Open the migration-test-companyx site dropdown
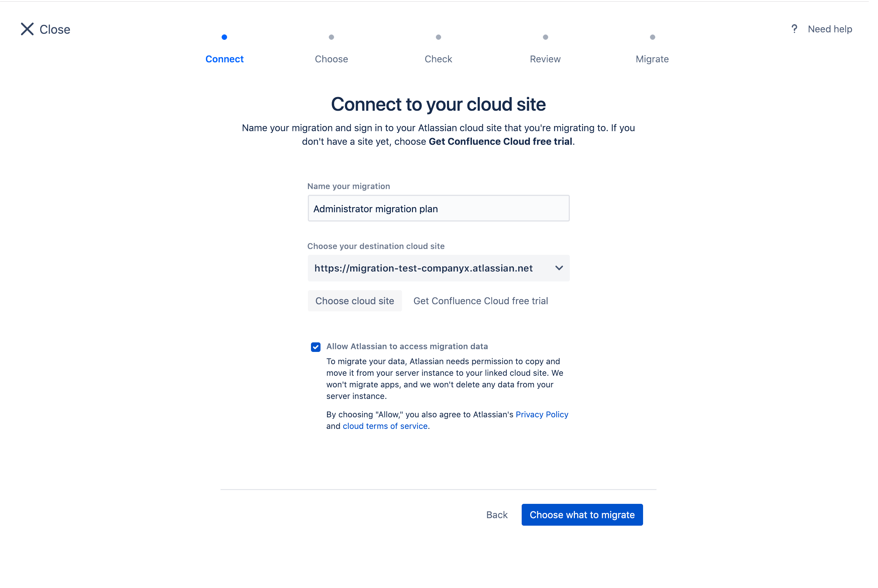Screen dimensions: 878x588 coord(423,268)
